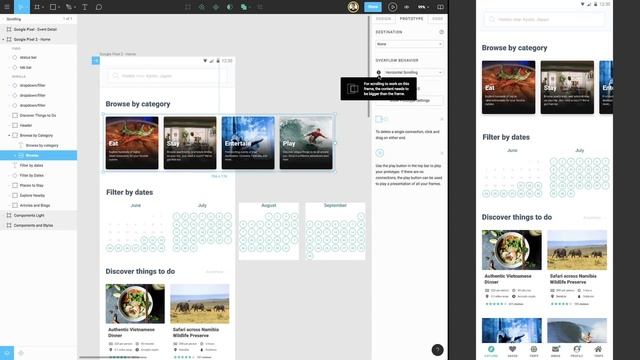The height and width of the screenshot is (360, 640).
Task: Click the info icon beside Overflow Behavior
Action: pos(378,72)
